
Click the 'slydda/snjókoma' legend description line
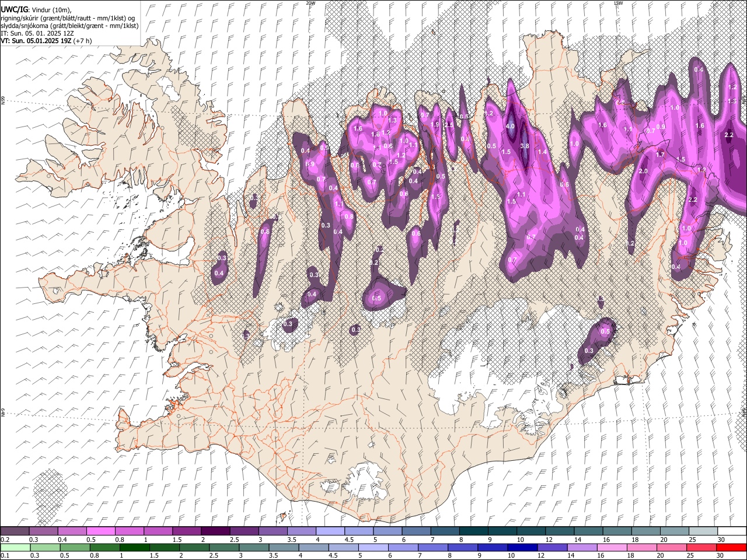tap(70, 26)
